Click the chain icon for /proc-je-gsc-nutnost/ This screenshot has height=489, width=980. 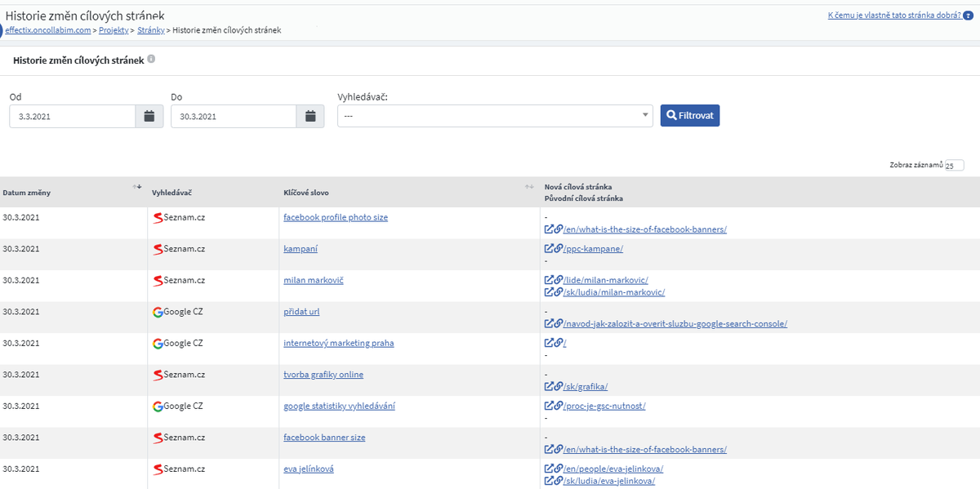pos(559,406)
